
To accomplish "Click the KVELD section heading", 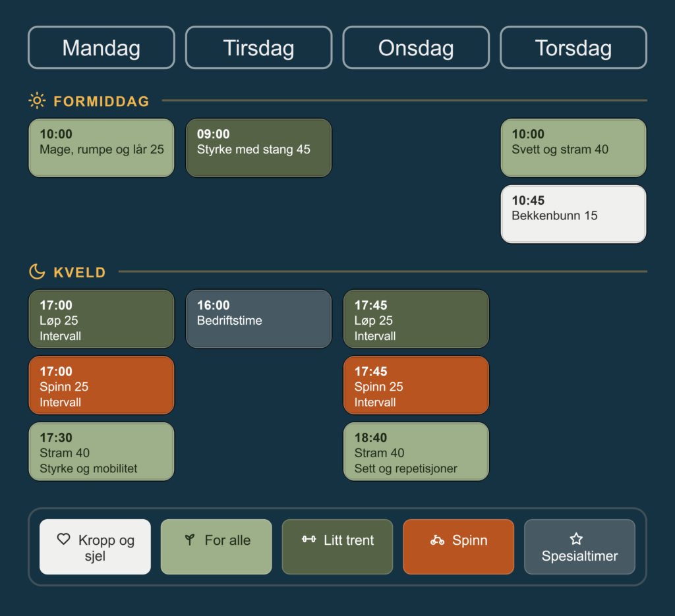I will [80, 272].
